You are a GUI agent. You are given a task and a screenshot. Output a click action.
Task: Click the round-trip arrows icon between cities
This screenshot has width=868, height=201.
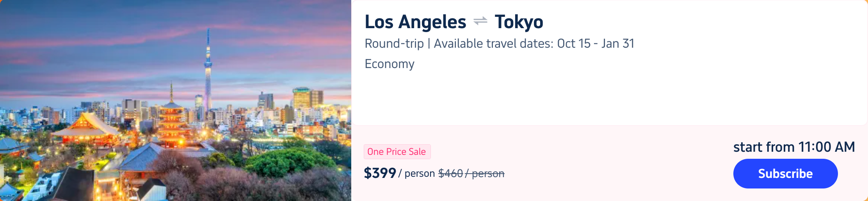coord(480,21)
